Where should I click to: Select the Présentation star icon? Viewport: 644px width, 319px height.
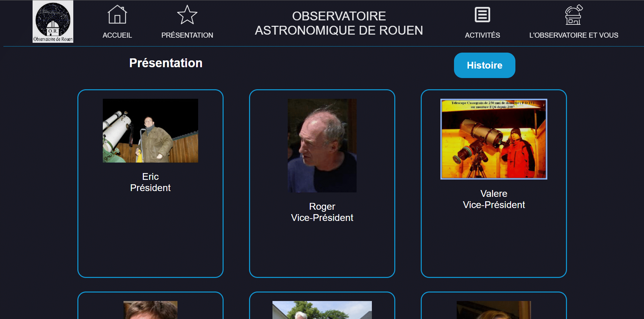(x=187, y=15)
